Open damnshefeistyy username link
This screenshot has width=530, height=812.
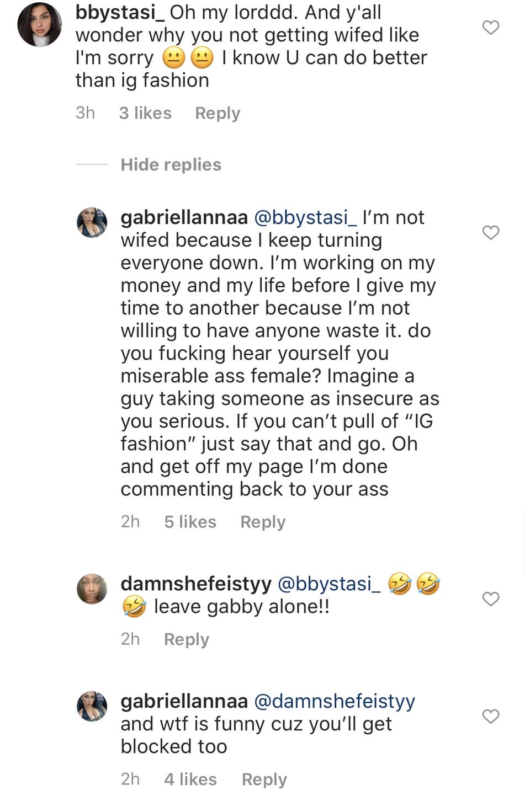(196, 584)
